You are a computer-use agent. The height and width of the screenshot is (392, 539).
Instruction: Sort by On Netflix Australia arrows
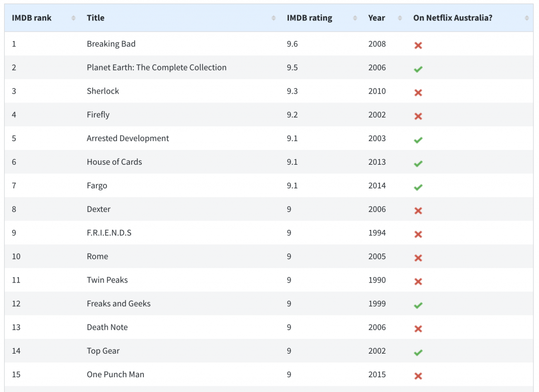pos(526,18)
